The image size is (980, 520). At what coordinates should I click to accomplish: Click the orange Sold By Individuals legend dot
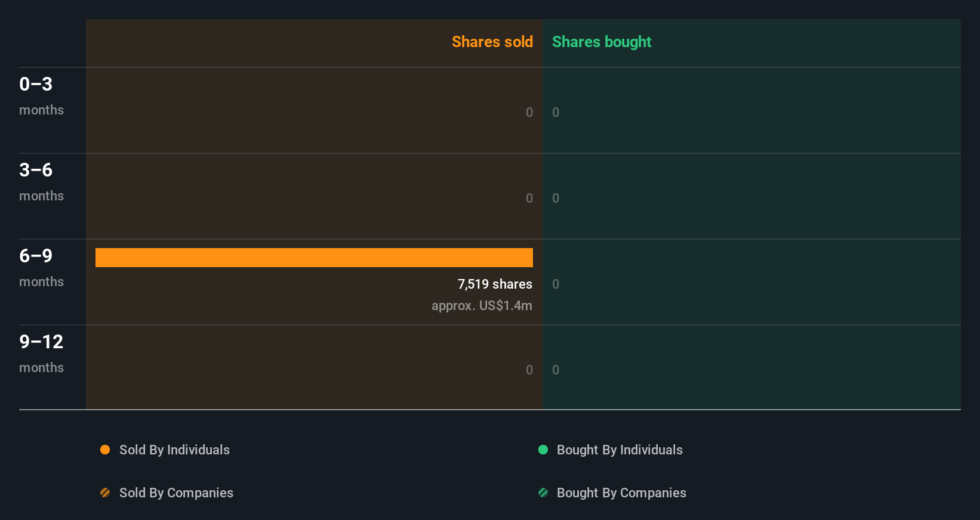coord(105,450)
